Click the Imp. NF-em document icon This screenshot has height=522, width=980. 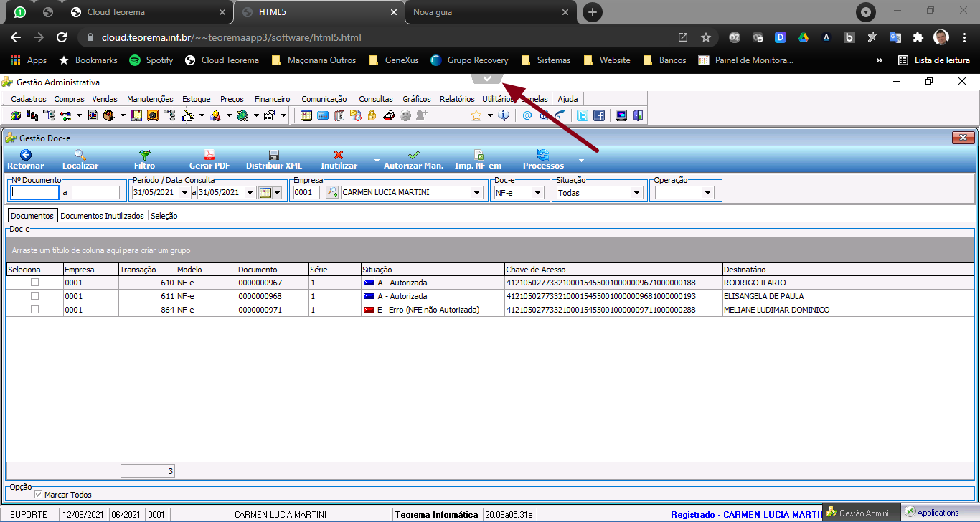479,154
